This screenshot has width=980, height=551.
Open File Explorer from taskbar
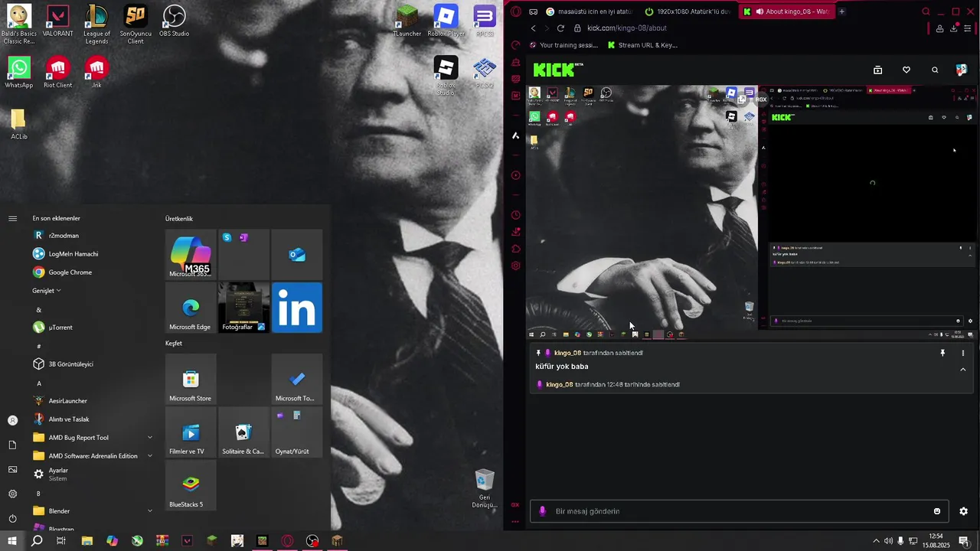pyautogui.click(x=87, y=541)
